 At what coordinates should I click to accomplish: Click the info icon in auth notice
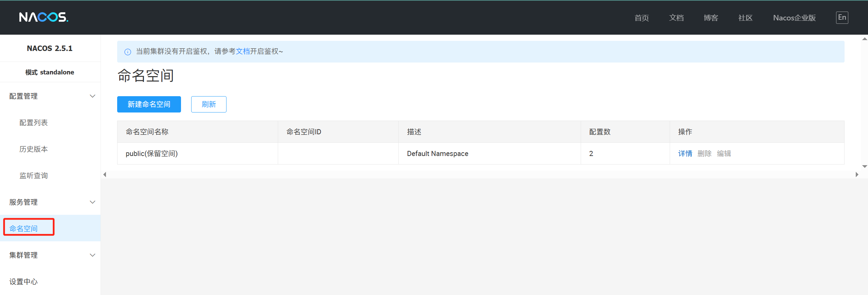pyautogui.click(x=128, y=52)
